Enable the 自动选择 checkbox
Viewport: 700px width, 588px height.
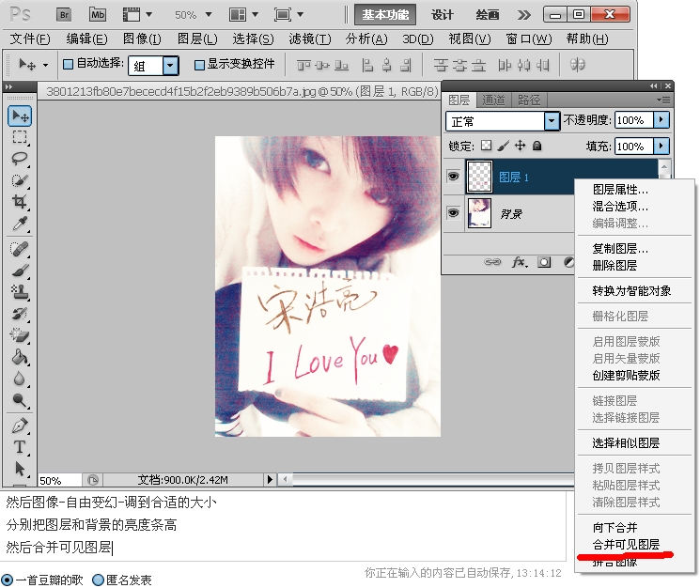coord(68,65)
